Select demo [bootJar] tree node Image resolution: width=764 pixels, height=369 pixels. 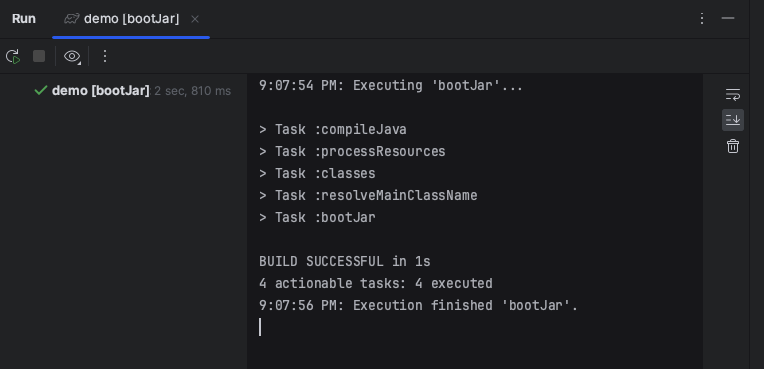100,91
